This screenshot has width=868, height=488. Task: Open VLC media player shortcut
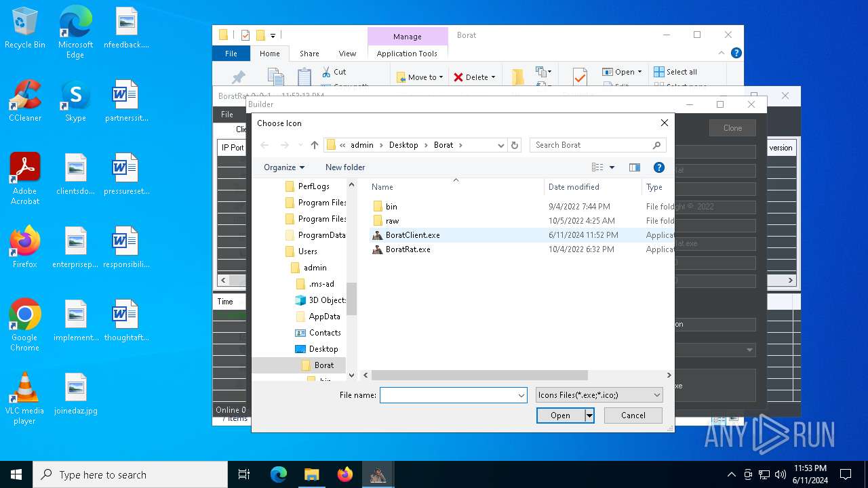coord(25,399)
